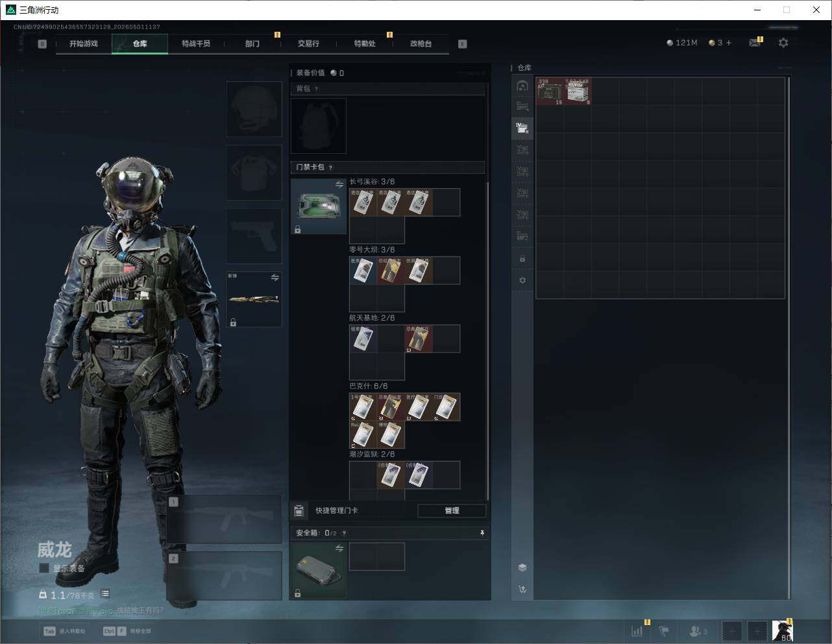Click the locked warehouse slot padlock icon
Viewport: 832px width, 644px height.
coord(522,259)
